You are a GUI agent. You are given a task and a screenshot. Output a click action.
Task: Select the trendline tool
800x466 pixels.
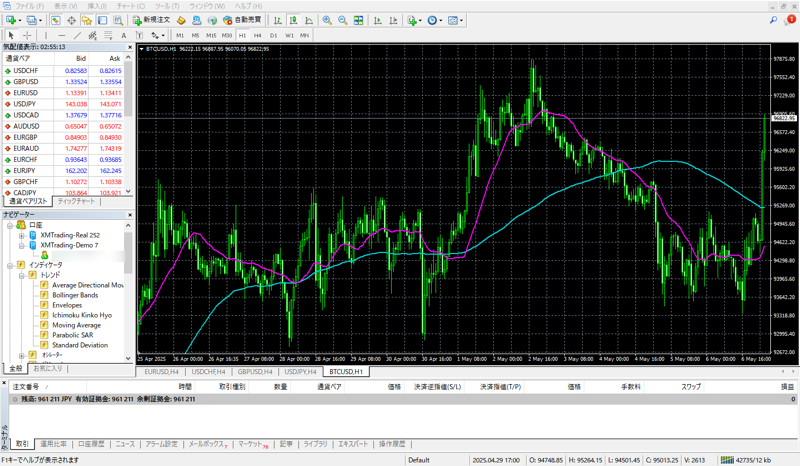coord(77,35)
